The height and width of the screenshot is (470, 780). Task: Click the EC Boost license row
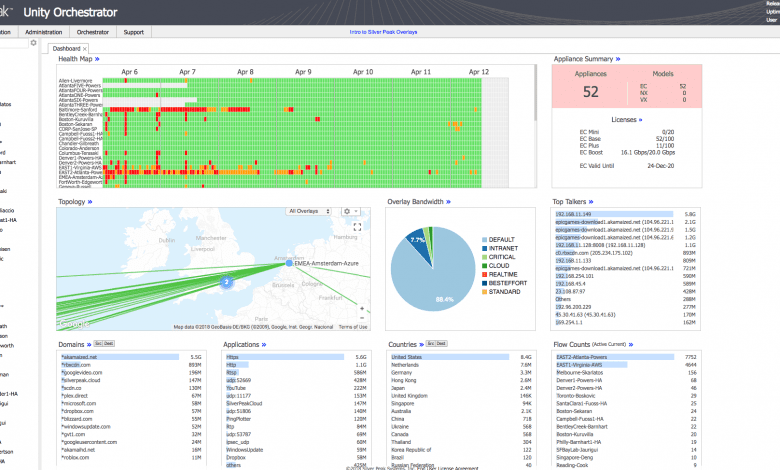pos(627,153)
